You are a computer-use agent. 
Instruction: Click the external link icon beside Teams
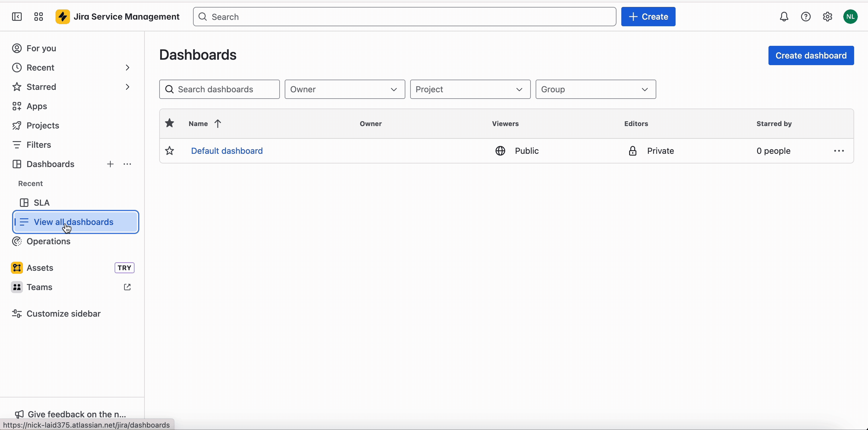[127, 287]
